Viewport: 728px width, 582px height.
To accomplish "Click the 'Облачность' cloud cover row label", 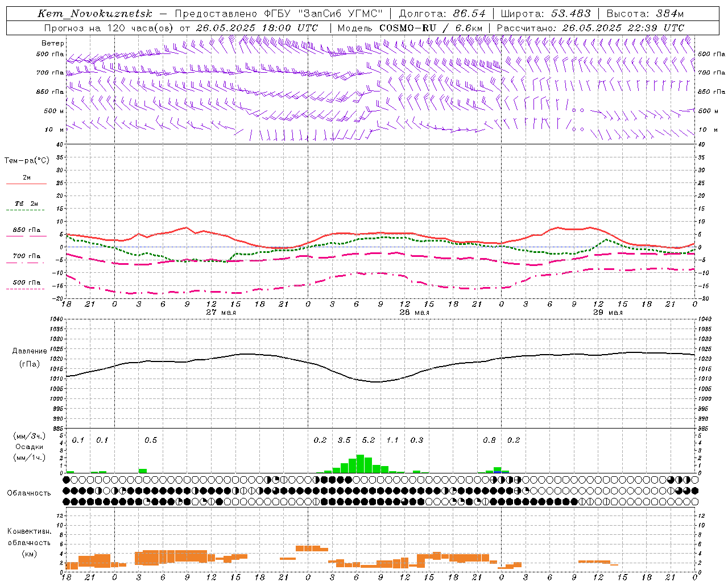I will click(x=28, y=493).
